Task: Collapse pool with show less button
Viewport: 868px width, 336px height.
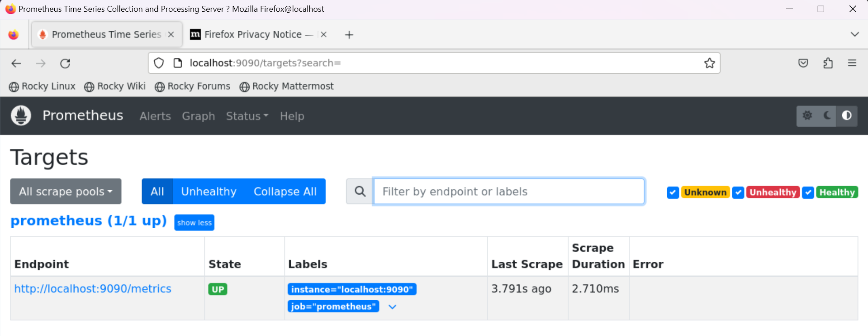Action: coord(194,223)
